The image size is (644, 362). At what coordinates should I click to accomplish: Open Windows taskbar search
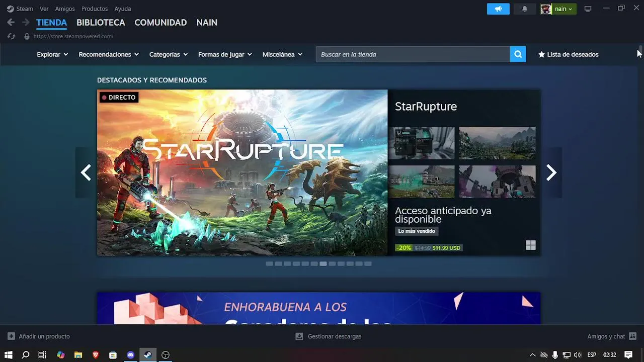(26, 355)
